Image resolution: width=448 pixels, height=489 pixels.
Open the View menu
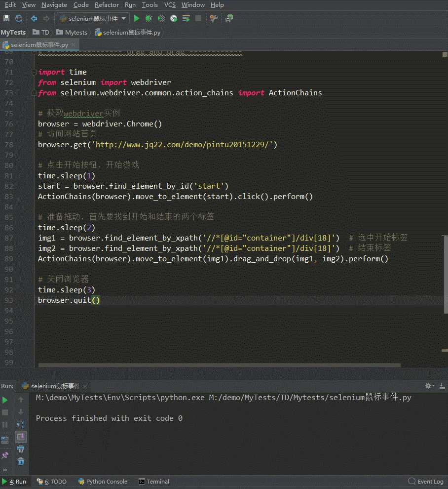[x=29, y=4]
